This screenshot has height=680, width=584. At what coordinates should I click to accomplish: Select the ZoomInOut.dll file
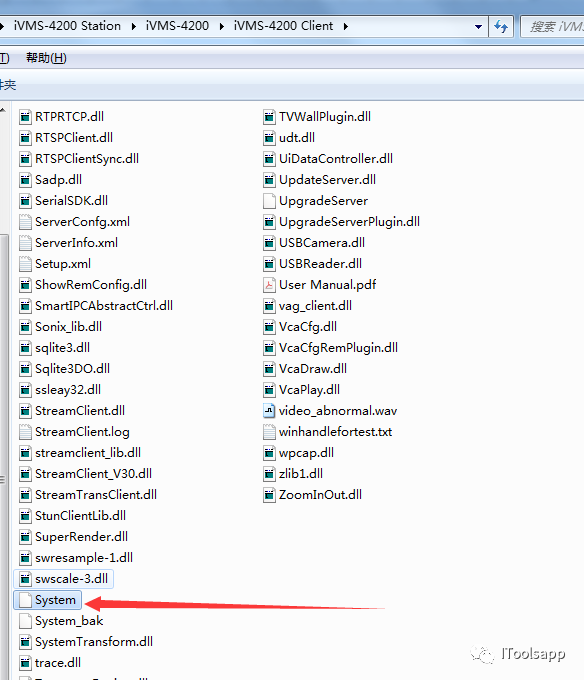[313, 495]
